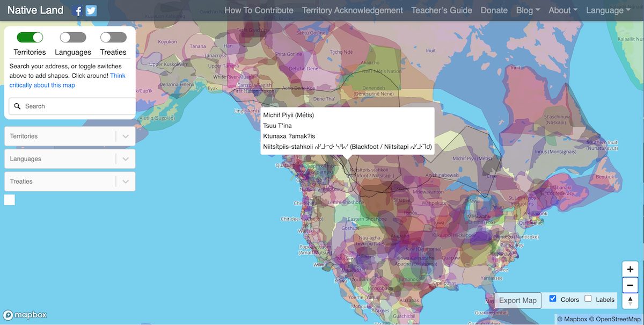Click the Dene Tha' map label

tap(324, 99)
